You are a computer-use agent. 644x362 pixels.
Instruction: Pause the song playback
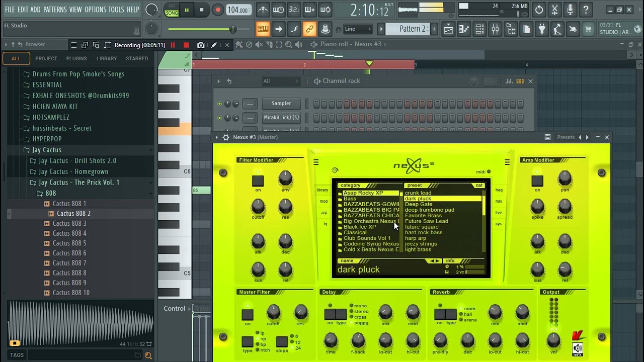coord(186,10)
